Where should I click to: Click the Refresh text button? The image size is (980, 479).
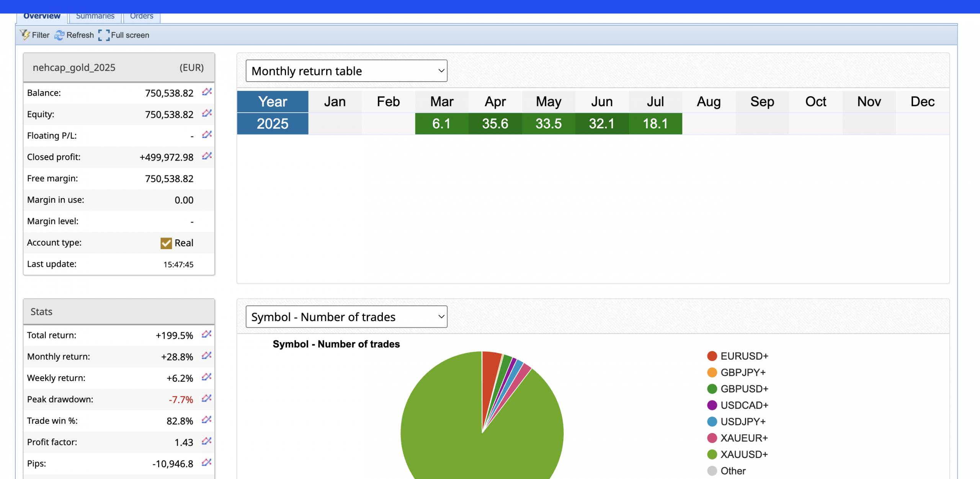coord(80,35)
